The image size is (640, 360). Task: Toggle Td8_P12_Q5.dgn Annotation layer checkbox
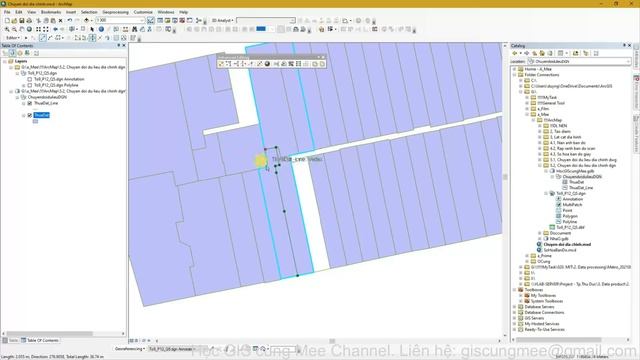pos(30,79)
